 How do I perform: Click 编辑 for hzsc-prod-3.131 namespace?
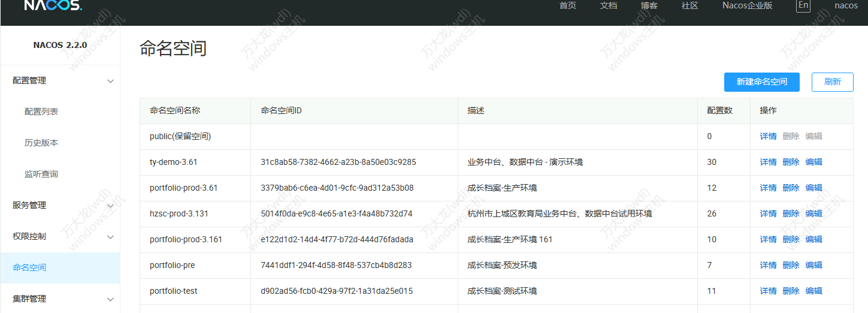813,213
